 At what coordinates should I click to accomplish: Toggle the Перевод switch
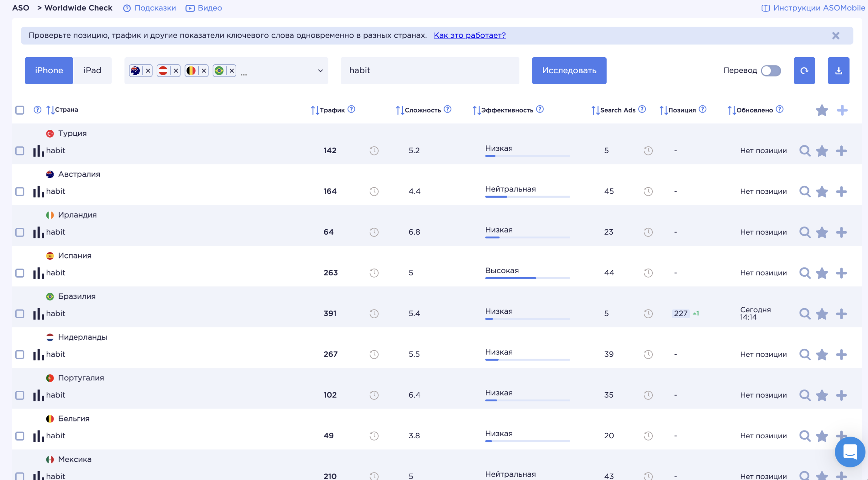click(x=770, y=71)
